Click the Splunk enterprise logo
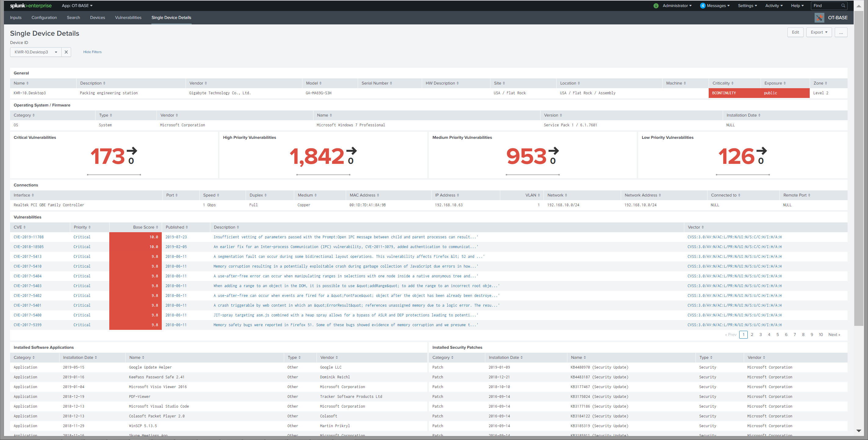Image resolution: width=868 pixels, height=440 pixels. coord(31,6)
